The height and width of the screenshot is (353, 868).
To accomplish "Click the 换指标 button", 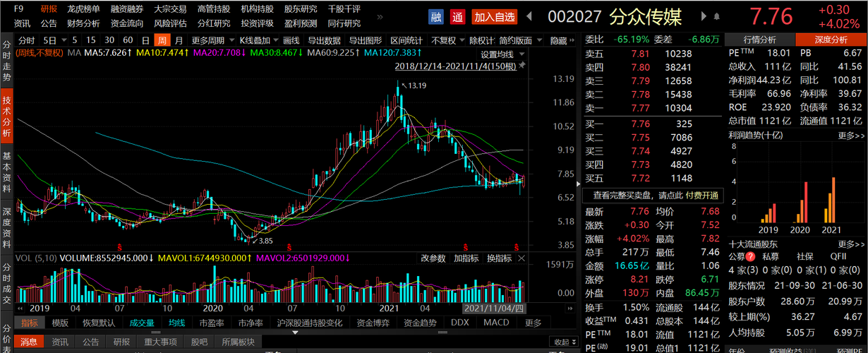I will click(499, 258).
